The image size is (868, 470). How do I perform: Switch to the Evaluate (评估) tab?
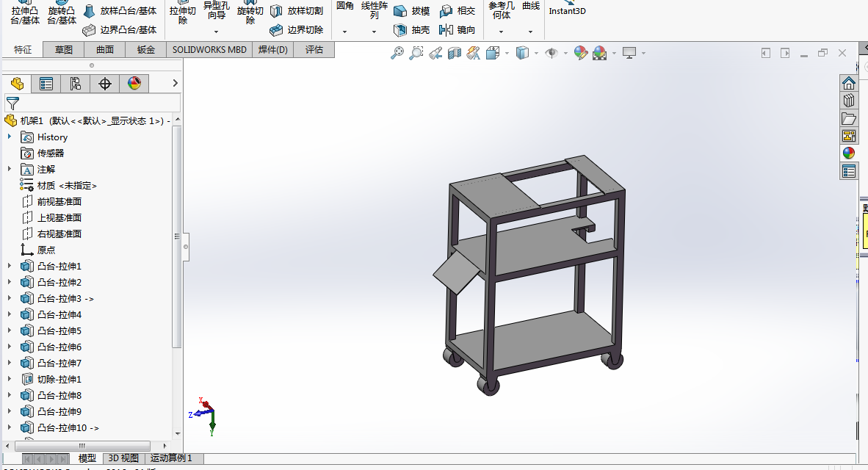coord(314,50)
